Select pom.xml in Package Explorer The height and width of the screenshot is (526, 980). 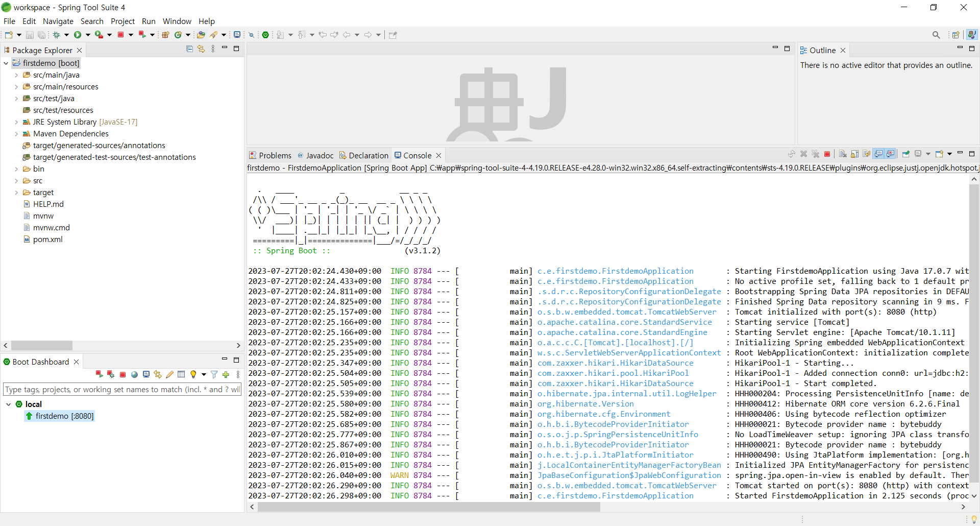pos(47,240)
